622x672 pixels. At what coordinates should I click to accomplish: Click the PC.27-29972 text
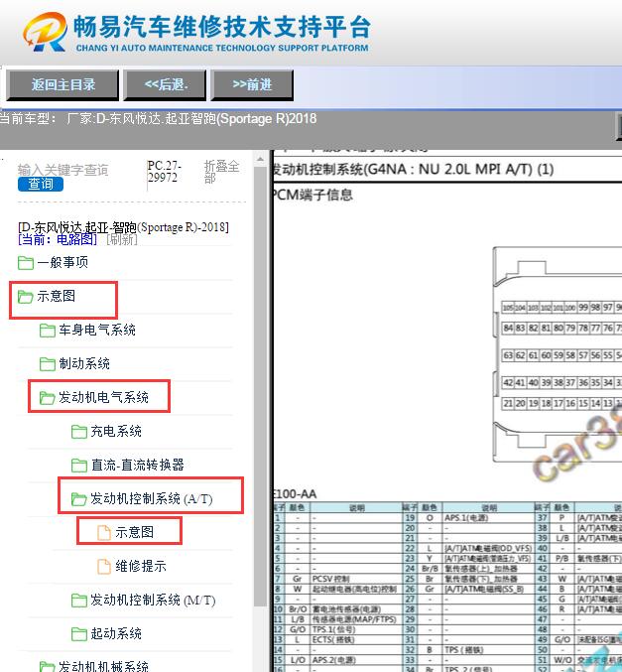165,172
